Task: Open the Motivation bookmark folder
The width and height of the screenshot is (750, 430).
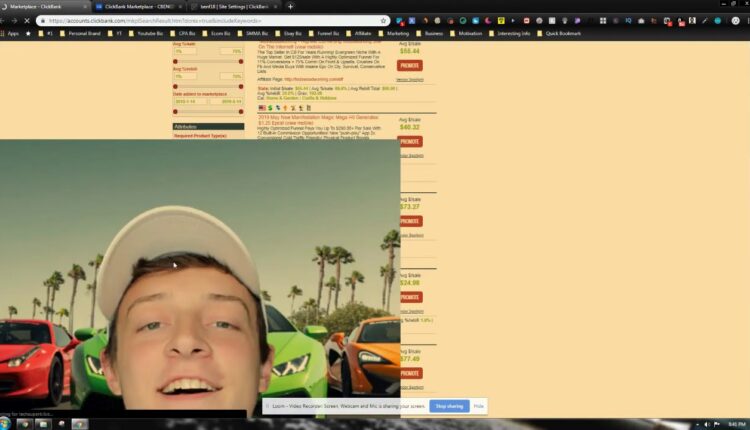Action: point(468,33)
